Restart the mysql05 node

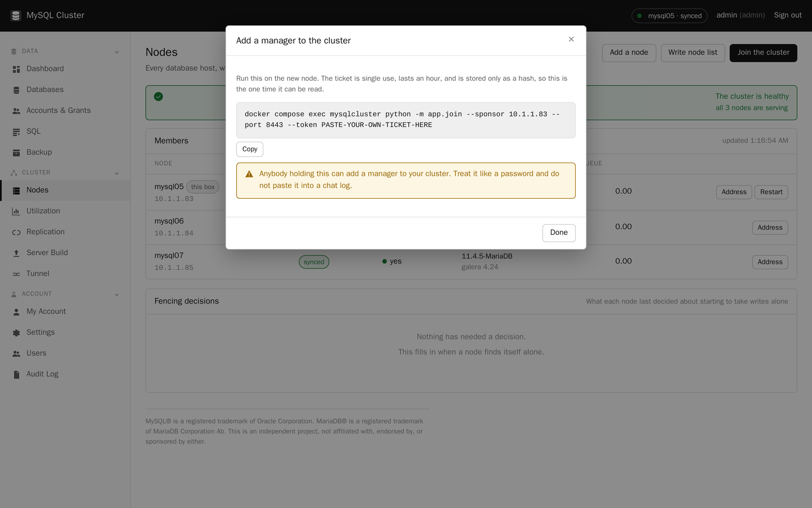(x=771, y=192)
